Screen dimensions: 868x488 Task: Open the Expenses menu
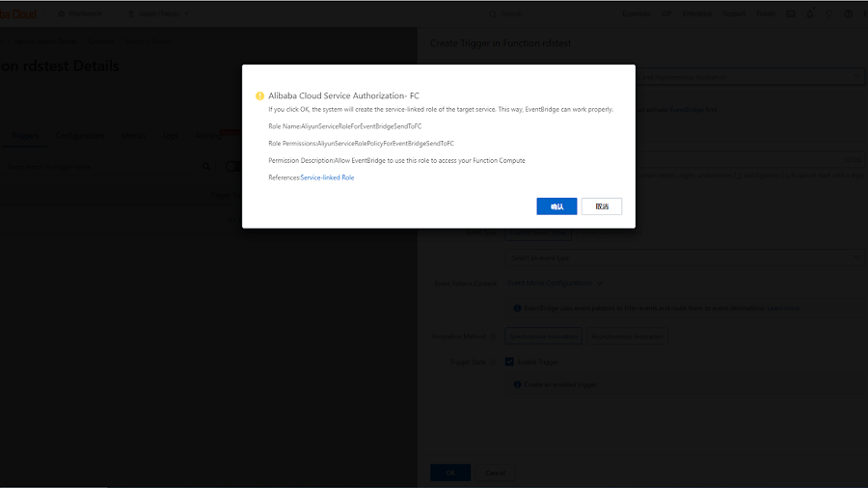pyautogui.click(x=637, y=14)
